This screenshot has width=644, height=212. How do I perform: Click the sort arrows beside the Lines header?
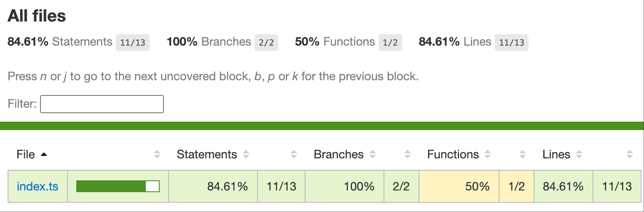point(579,155)
